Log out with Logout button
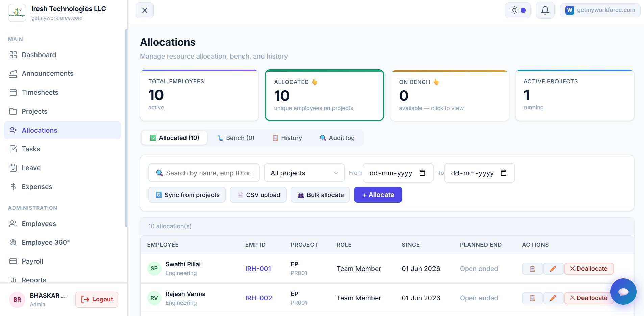Image resolution: width=644 pixels, height=316 pixels. 97,299
